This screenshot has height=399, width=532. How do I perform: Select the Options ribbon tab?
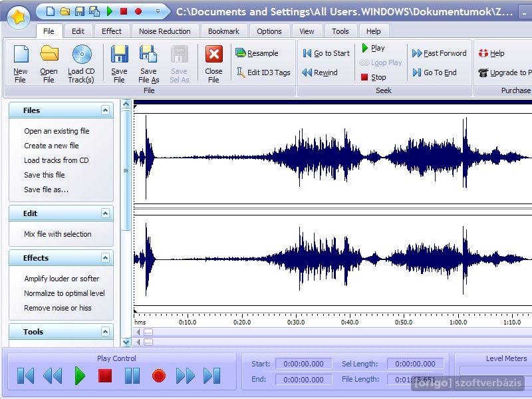(269, 31)
